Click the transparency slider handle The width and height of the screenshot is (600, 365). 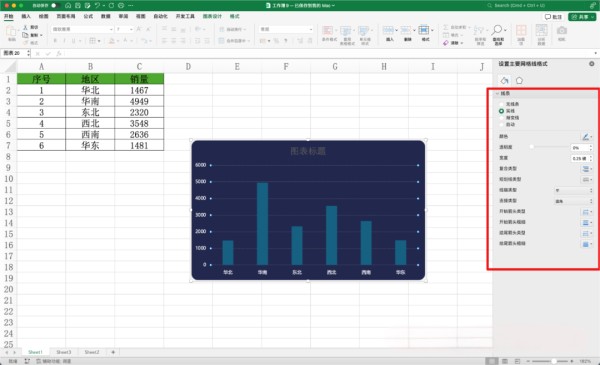tap(532, 147)
